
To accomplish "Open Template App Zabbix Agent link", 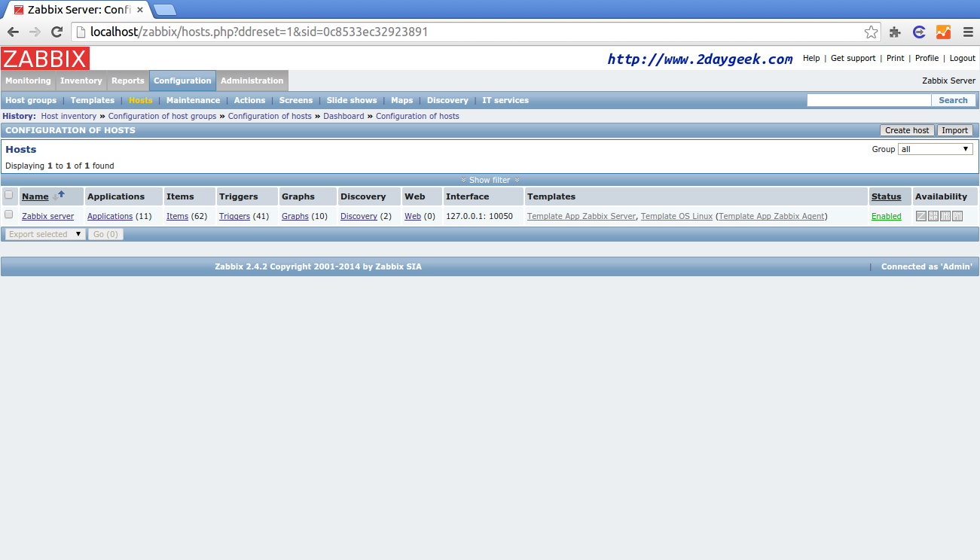I will click(773, 216).
